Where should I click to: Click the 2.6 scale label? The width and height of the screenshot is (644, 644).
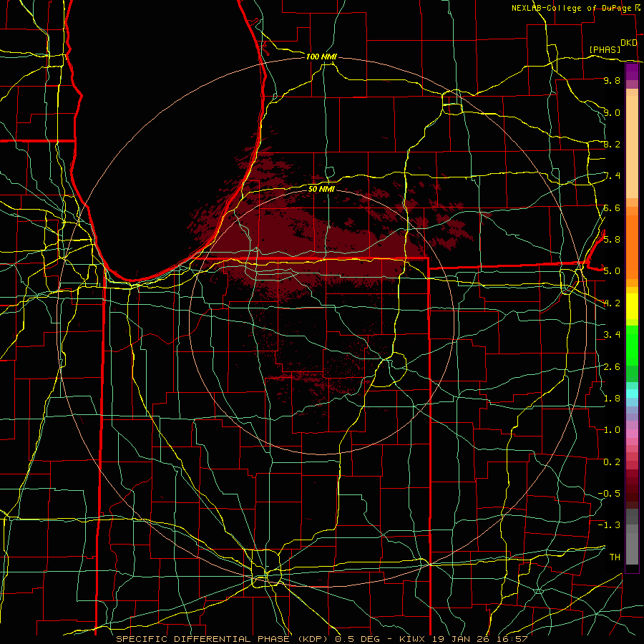612,366
